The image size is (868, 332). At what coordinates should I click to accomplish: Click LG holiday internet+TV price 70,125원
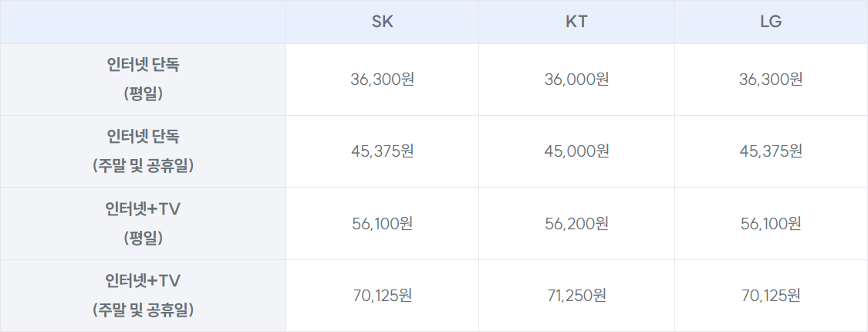pyautogui.click(x=771, y=296)
